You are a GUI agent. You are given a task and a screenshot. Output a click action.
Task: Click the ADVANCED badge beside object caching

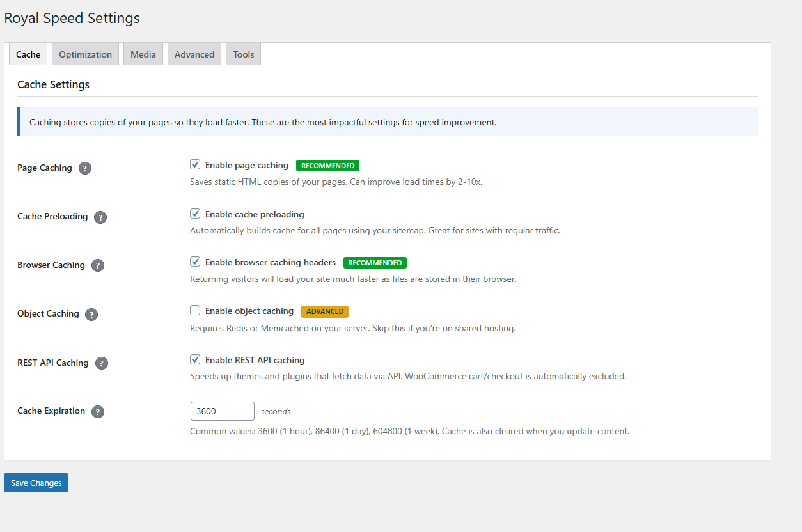pos(324,311)
